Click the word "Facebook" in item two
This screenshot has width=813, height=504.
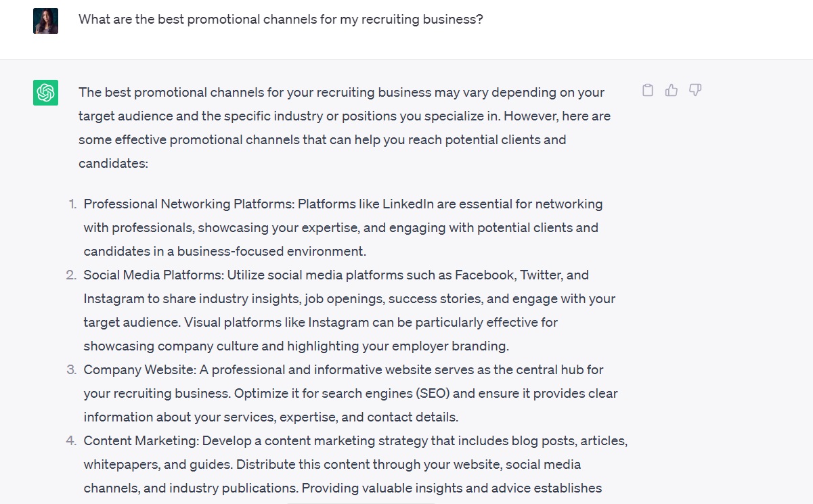click(x=483, y=275)
